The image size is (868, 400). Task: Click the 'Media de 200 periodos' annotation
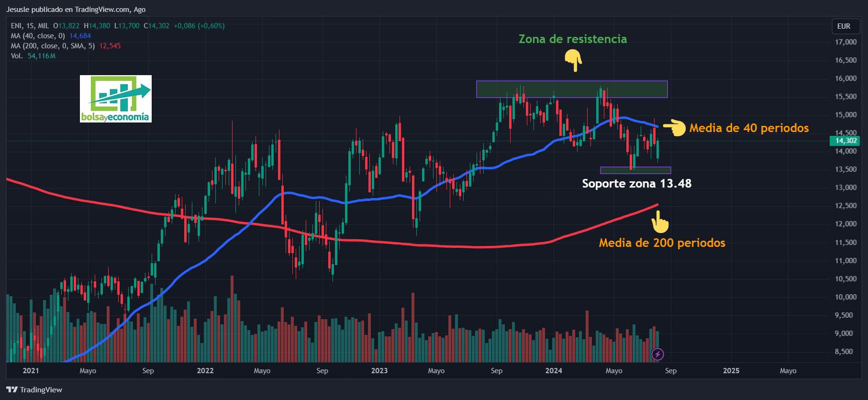click(x=662, y=243)
